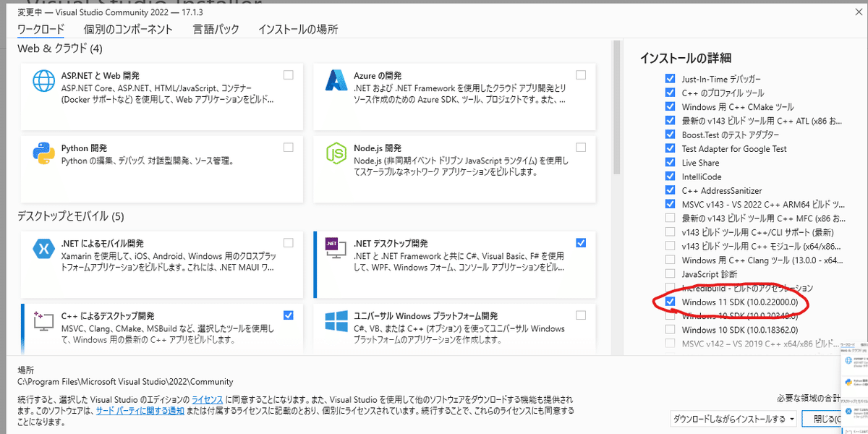
Task: Switch to the ワークロード tab
Action: (x=41, y=30)
